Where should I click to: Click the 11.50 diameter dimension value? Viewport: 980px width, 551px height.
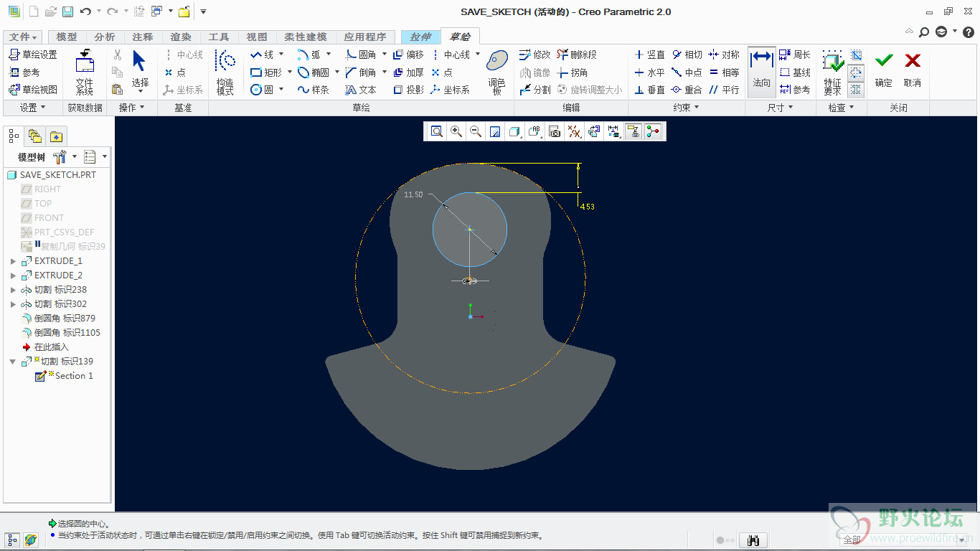413,195
